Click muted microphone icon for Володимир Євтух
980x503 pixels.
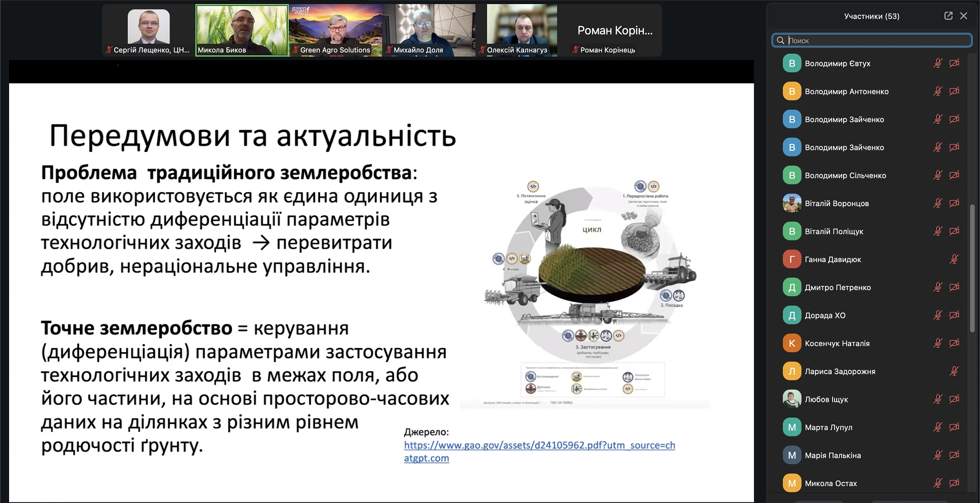938,63
